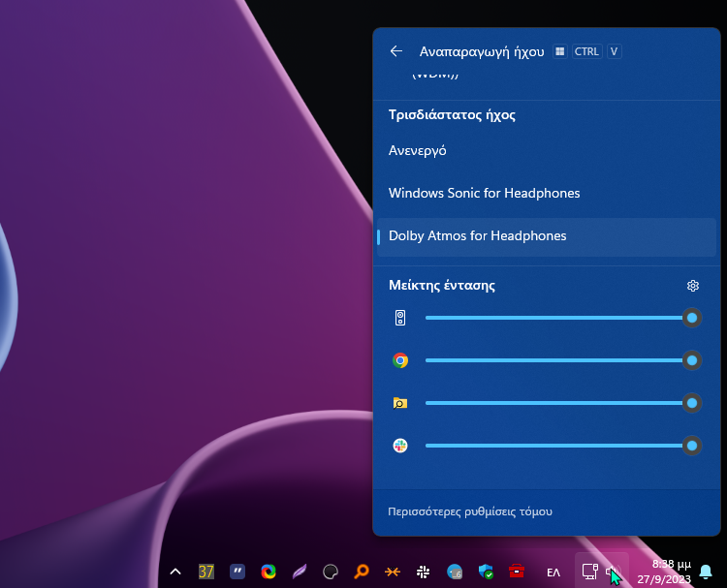The height and width of the screenshot is (588, 727).
Task: Open the clock showing 8:38 μμ
Action: 664,572
